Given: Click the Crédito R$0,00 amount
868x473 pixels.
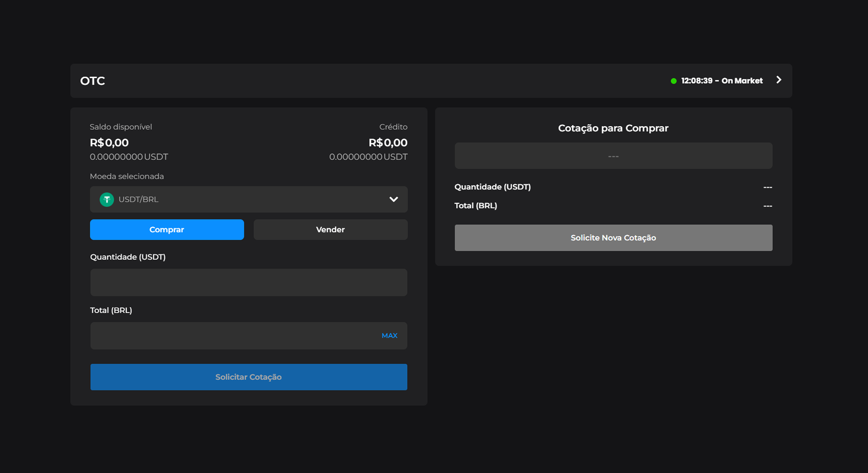Looking at the screenshot, I should tap(388, 143).
